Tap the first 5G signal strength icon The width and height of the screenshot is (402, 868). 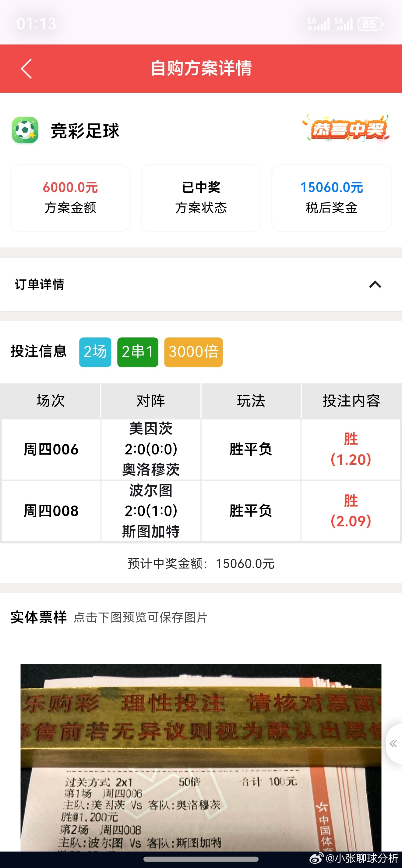tap(319, 23)
